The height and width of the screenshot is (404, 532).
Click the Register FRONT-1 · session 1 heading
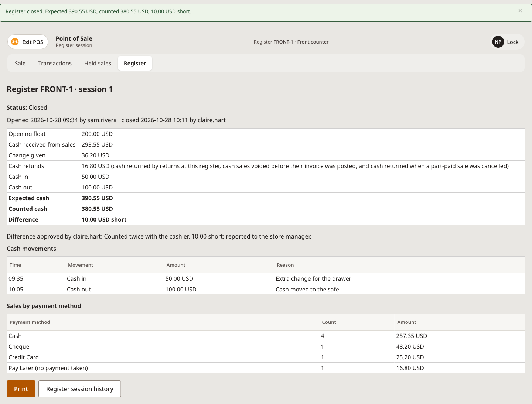click(60, 89)
